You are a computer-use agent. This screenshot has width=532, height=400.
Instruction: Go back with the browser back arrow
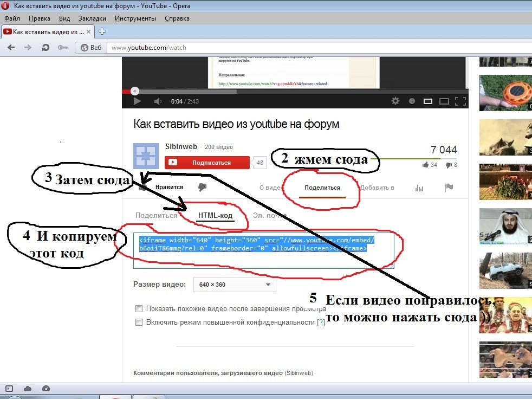pos(11,48)
